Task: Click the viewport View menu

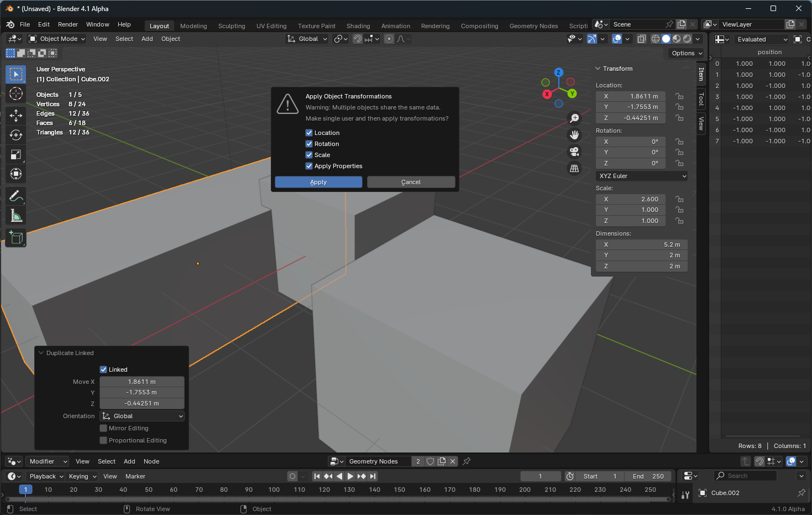Action: pos(100,39)
